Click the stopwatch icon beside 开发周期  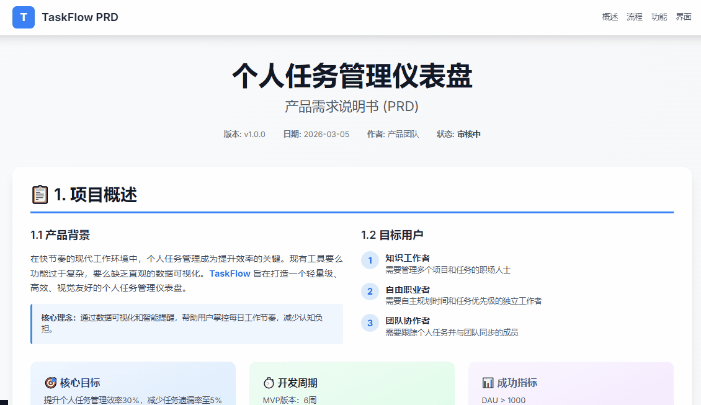[x=268, y=383]
